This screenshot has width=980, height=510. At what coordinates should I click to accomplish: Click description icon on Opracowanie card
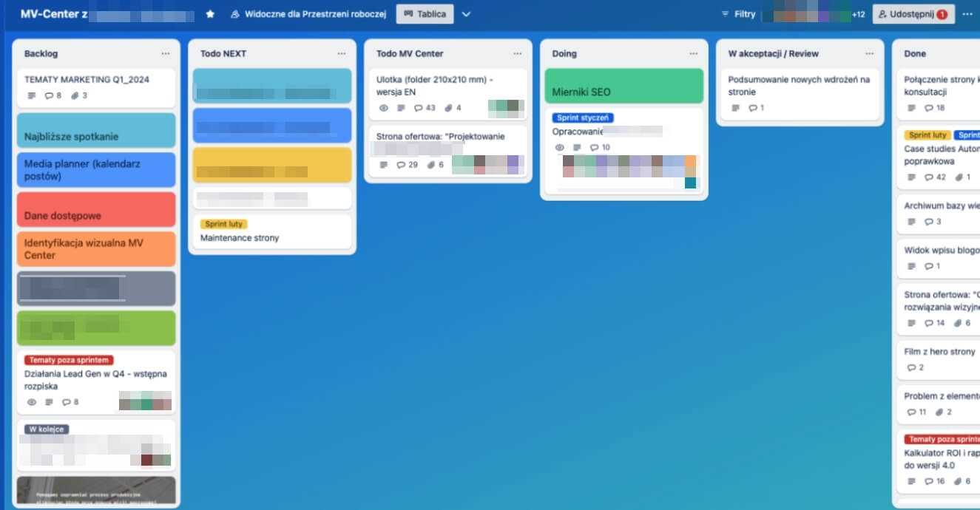576,148
